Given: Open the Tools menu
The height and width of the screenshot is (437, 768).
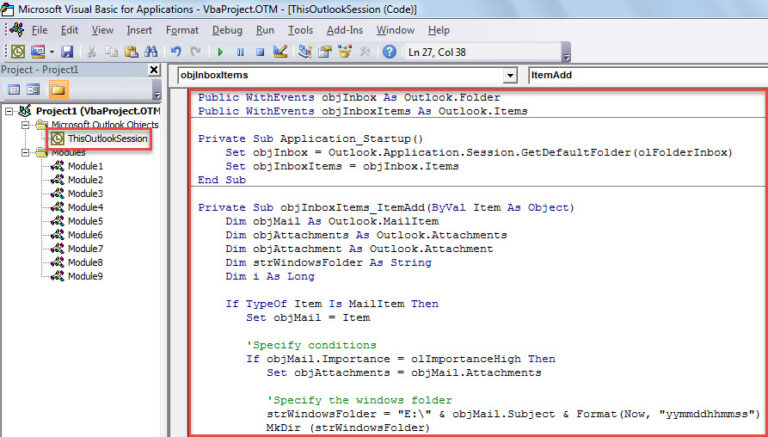Looking at the screenshot, I should (300, 30).
